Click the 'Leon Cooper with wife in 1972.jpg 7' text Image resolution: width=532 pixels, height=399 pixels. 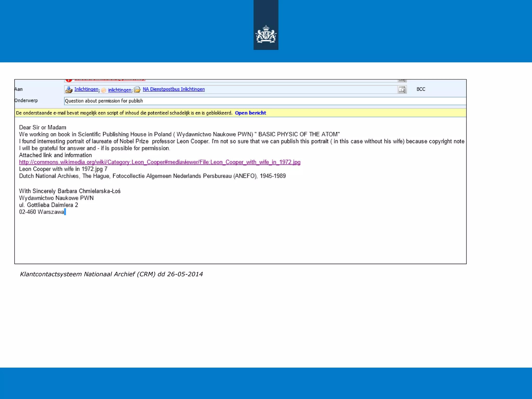click(x=63, y=169)
